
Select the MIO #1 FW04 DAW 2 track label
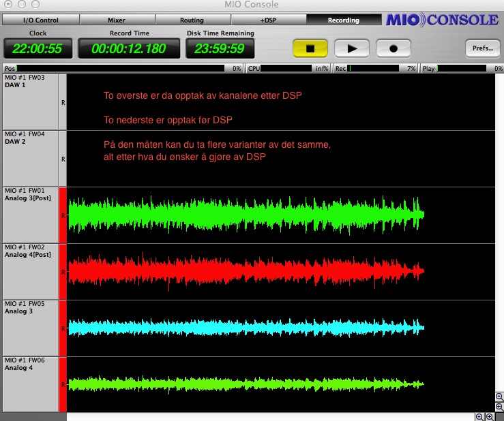[x=31, y=159]
